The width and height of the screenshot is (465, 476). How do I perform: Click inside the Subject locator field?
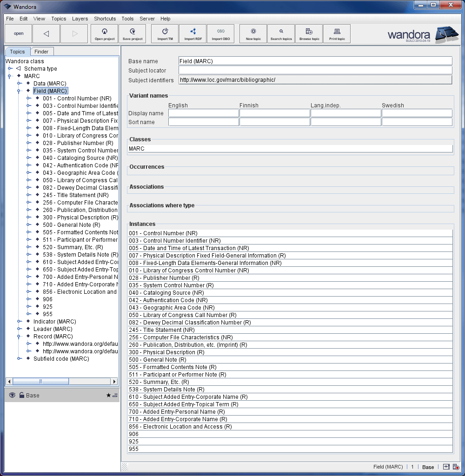click(x=279, y=70)
